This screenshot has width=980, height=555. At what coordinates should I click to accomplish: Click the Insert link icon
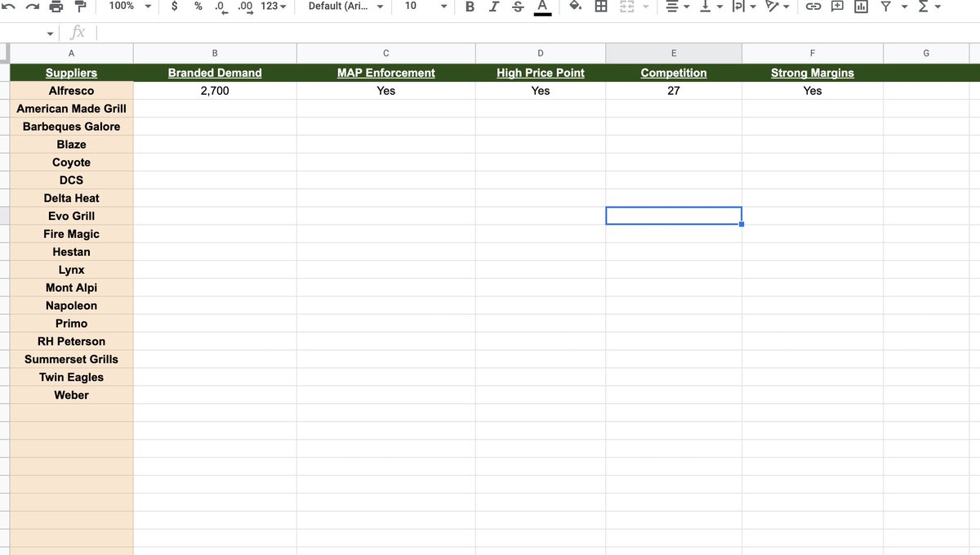(813, 7)
